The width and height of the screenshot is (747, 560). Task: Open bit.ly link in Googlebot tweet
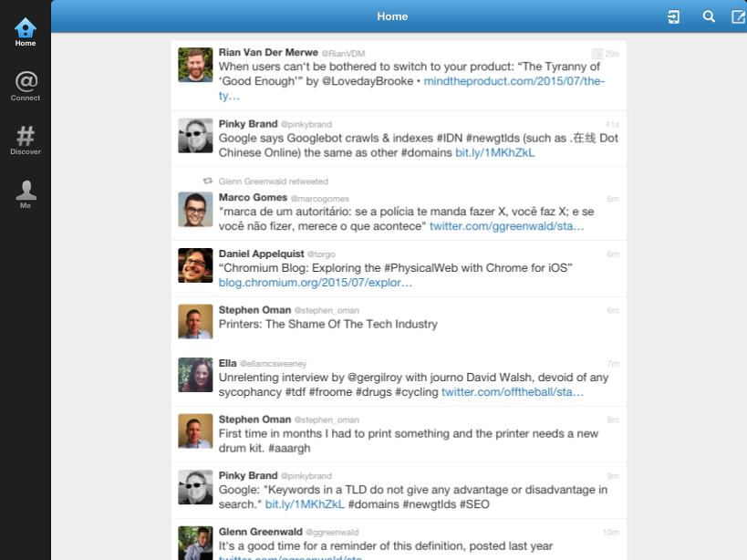494,153
